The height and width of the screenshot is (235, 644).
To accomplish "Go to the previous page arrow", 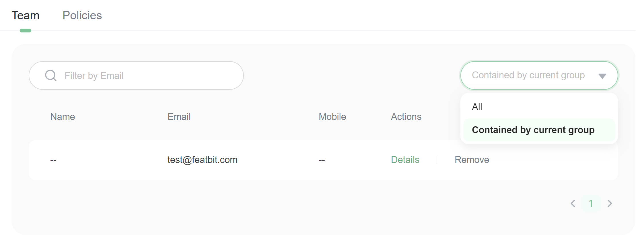I will [x=573, y=203].
